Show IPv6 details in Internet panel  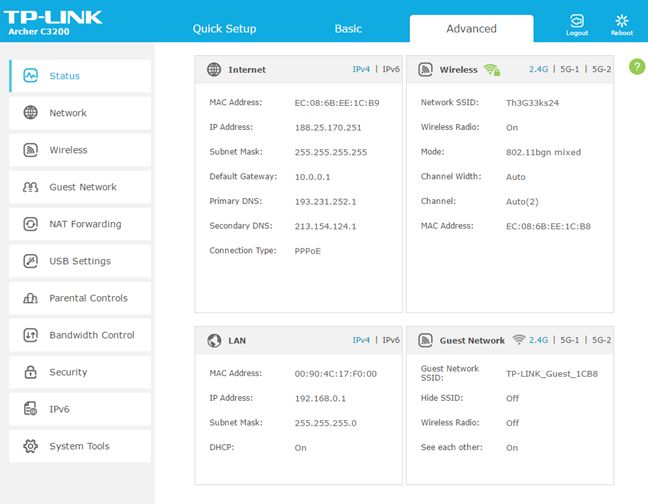(391, 69)
